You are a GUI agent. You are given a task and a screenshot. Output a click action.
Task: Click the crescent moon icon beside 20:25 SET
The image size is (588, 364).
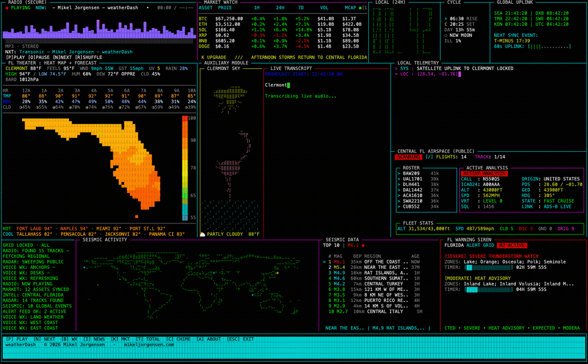point(446,25)
